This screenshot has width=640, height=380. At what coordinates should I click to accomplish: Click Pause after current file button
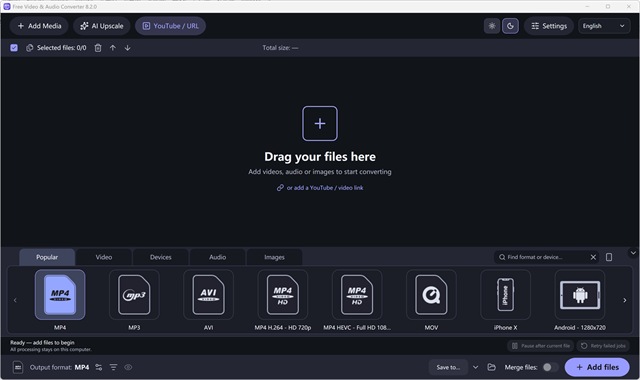pos(541,346)
